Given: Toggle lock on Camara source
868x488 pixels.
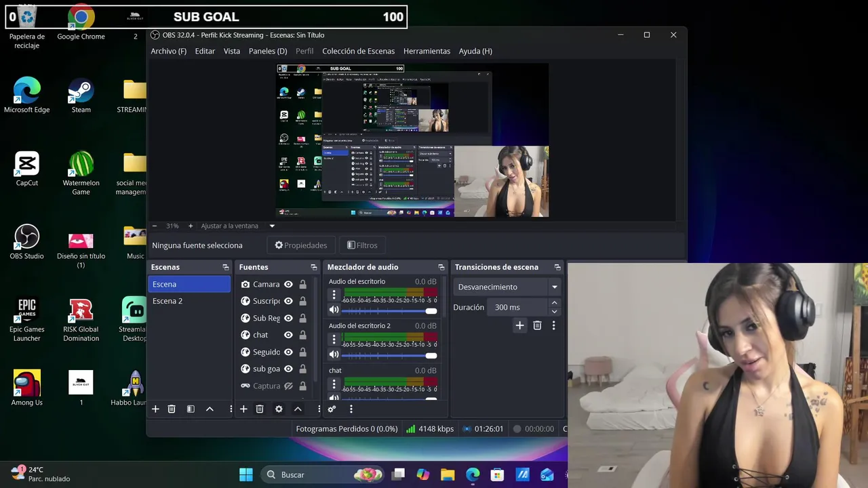Looking at the screenshot, I should 302,285.
